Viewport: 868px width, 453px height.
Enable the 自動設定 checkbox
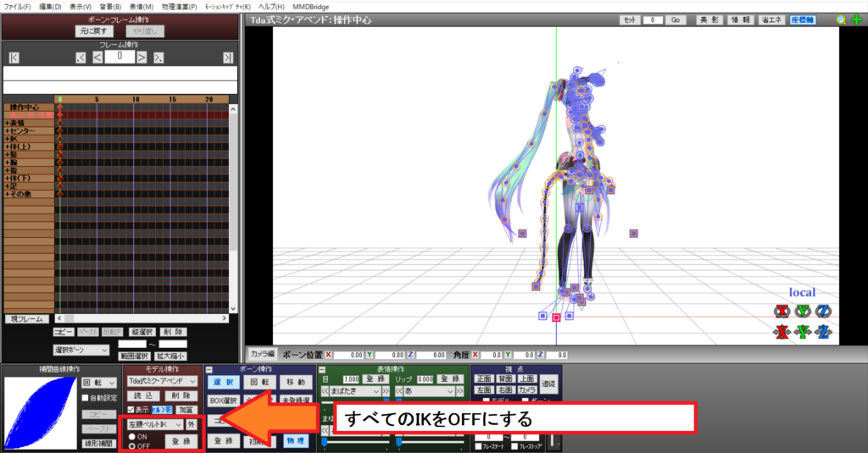click(86, 398)
